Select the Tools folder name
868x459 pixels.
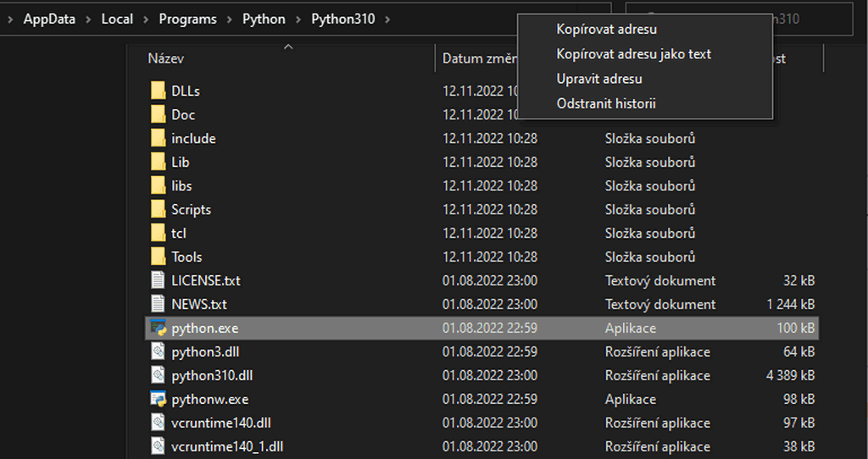tap(186, 257)
